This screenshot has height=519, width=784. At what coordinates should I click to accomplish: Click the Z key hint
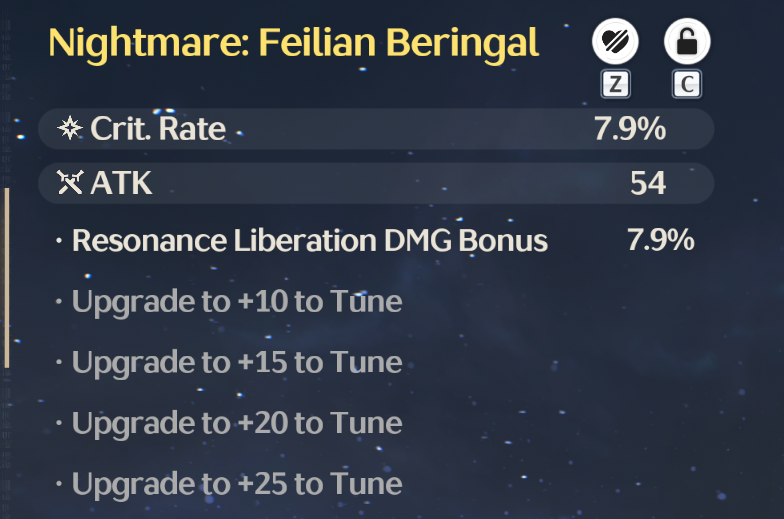[615, 84]
